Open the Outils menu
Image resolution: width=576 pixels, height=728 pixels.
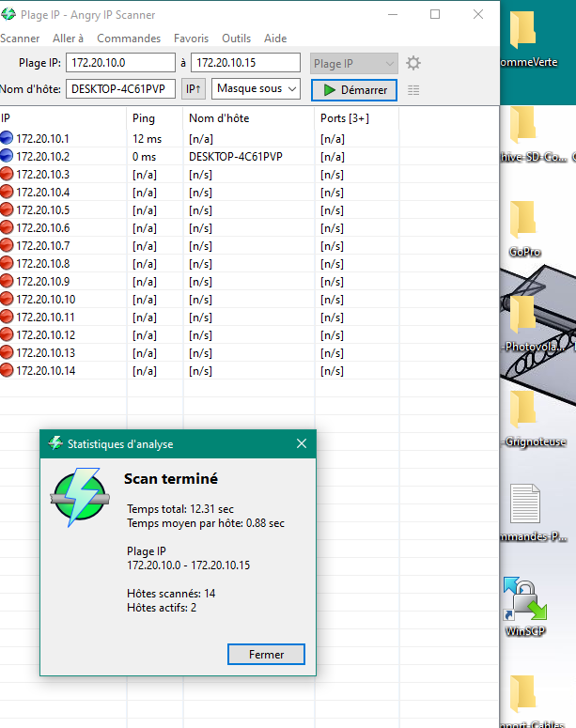click(236, 39)
